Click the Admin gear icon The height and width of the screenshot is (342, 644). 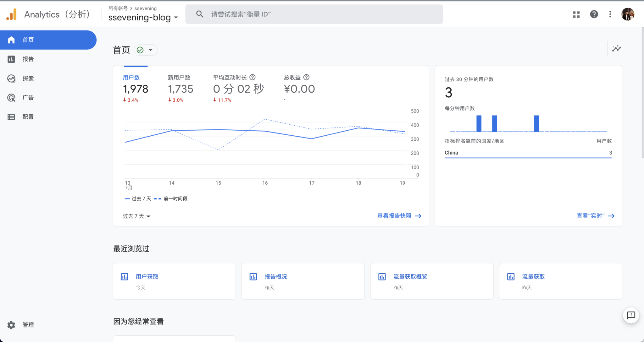click(11, 325)
